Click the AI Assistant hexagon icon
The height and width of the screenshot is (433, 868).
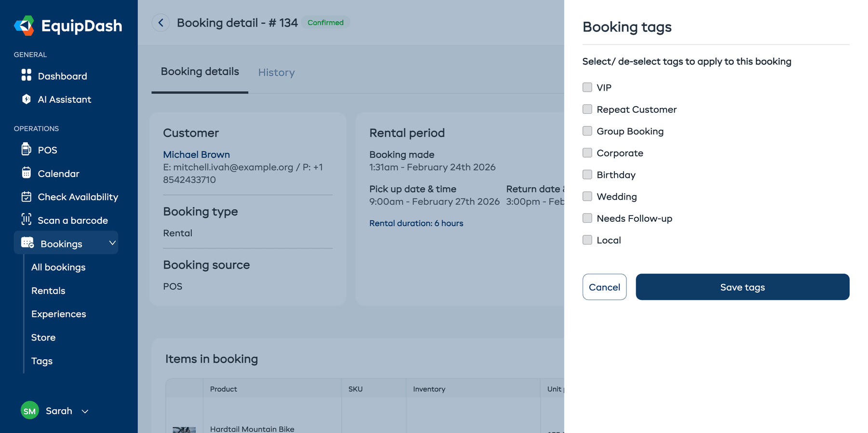click(x=27, y=99)
